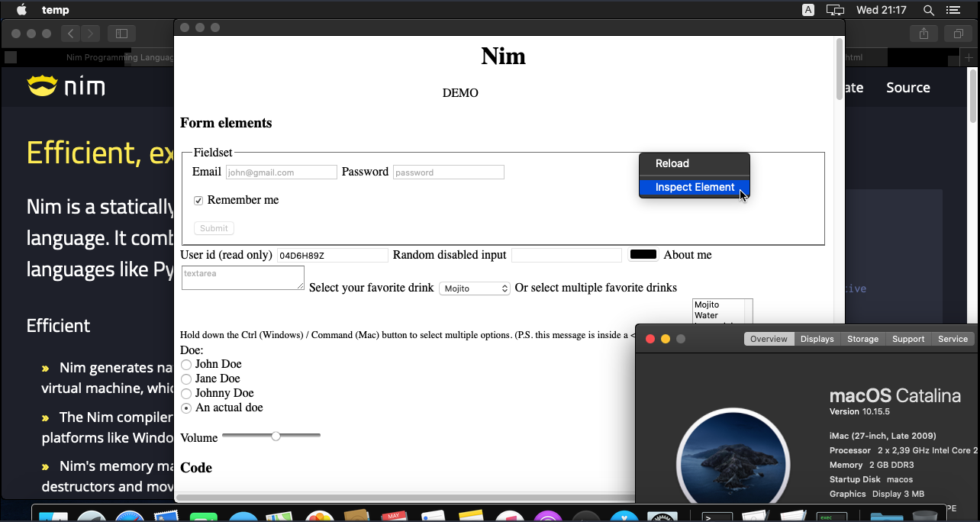Select the Nim Programming Language Safari tab
980x522 pixels.
pos(88,57)
